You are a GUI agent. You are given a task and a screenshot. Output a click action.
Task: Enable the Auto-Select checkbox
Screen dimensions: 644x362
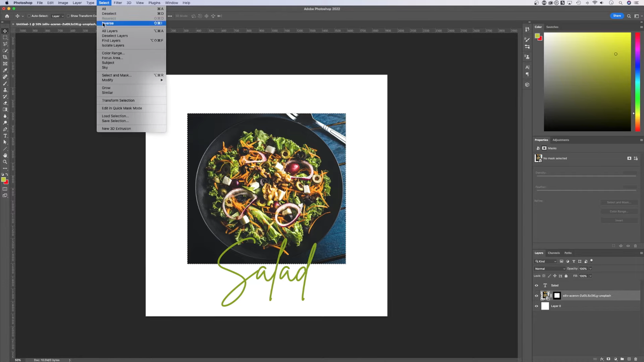(29, 16)
